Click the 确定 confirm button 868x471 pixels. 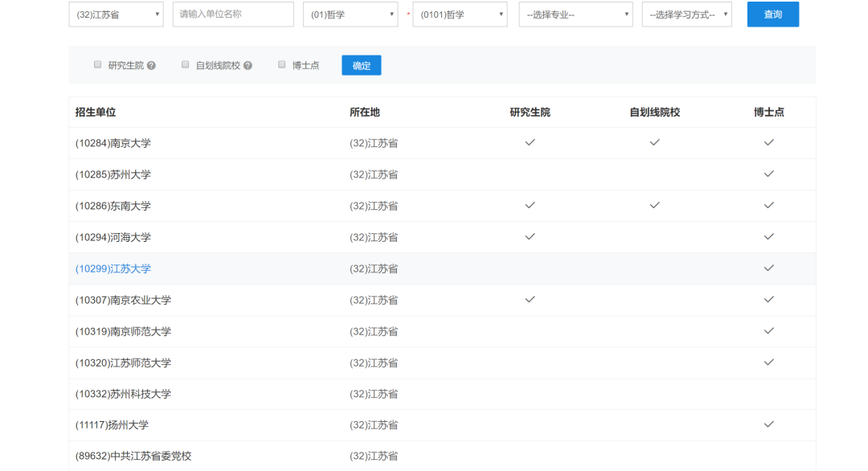(x=362, y=65)
